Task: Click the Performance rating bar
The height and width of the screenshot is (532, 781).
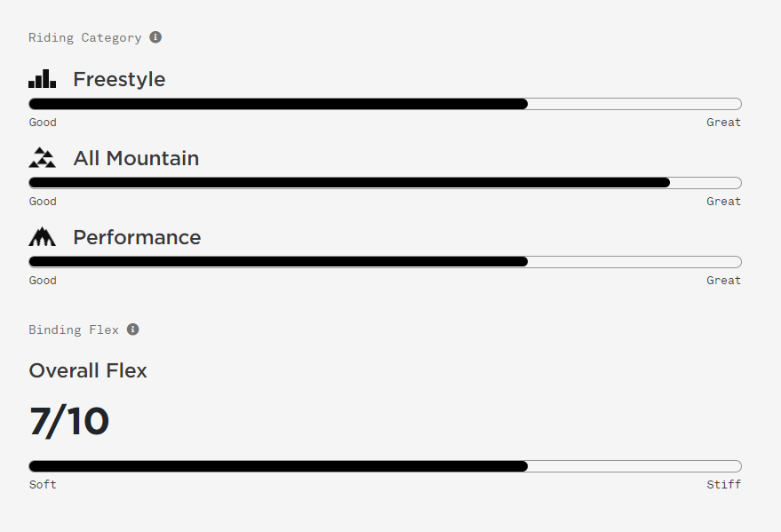Action: [x=385, y=262]
